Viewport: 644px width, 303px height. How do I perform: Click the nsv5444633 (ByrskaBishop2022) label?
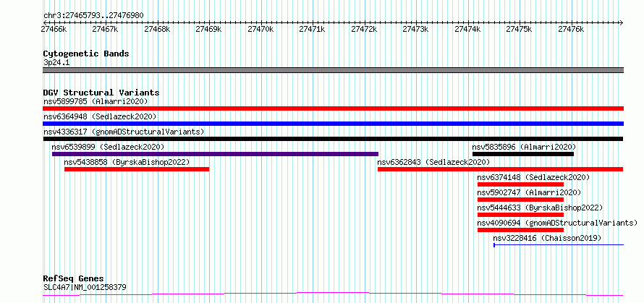[540, 208]
